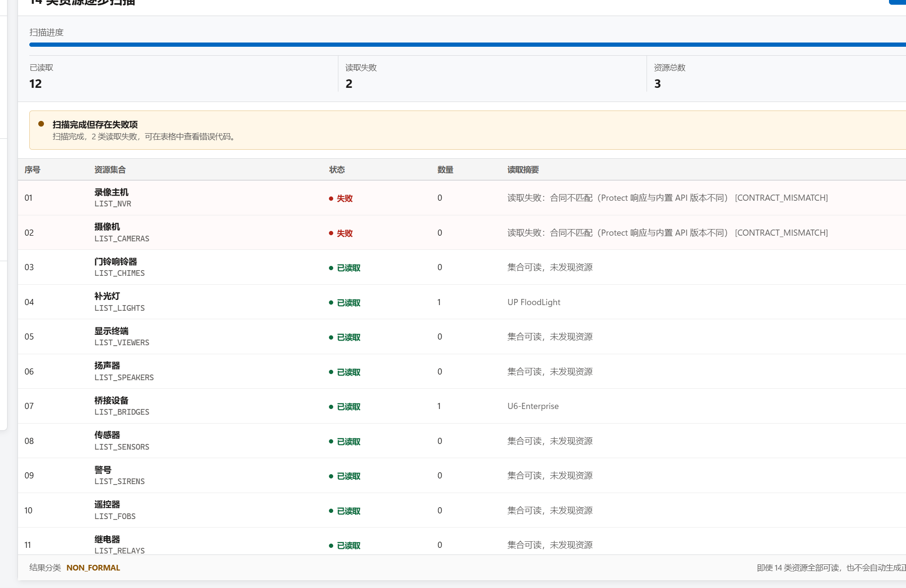Click the CONTRACT_MISMATCH summary in row 01
Viewport: 906px width, 588px height.
point(667,198)
